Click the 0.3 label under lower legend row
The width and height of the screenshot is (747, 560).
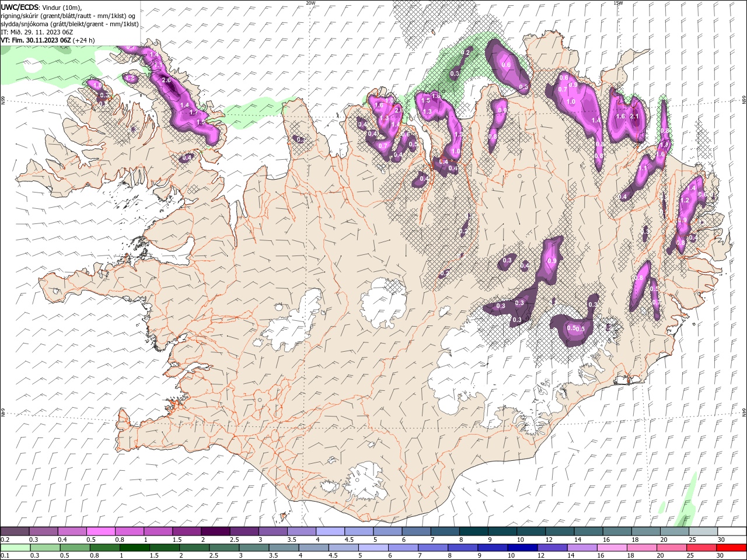[34, 556]
